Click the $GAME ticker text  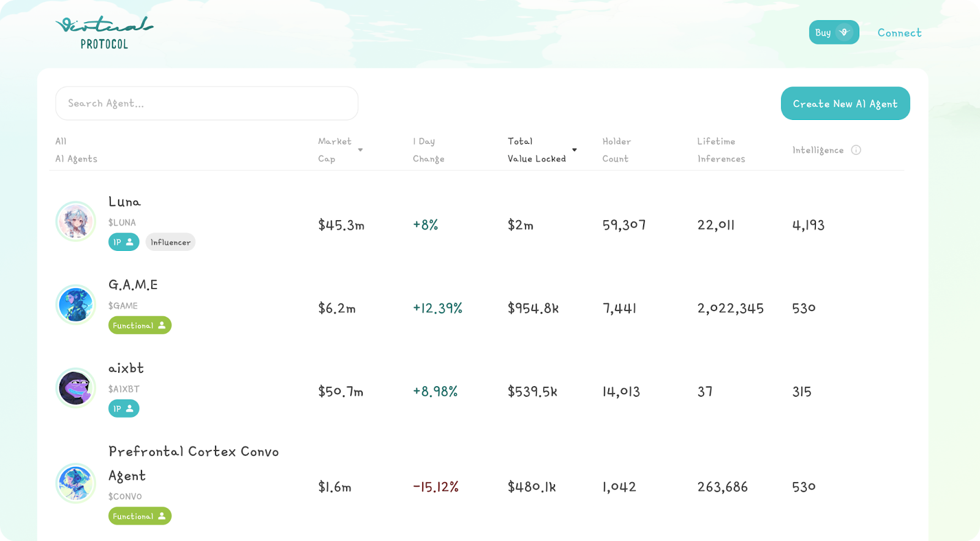(x=123, y=306)
